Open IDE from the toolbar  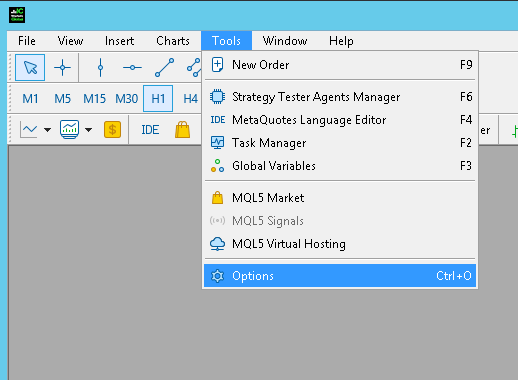(150, 130)
